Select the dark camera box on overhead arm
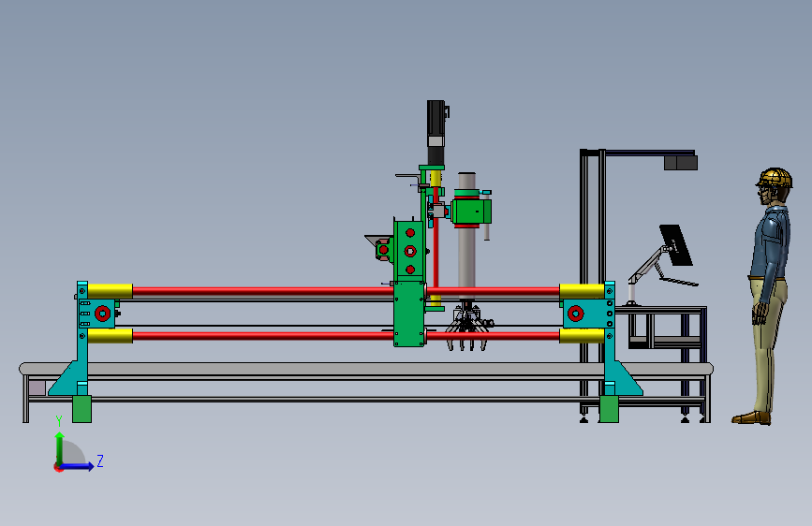The width and height of the screenshot is (812, 526). pos(681,163)
